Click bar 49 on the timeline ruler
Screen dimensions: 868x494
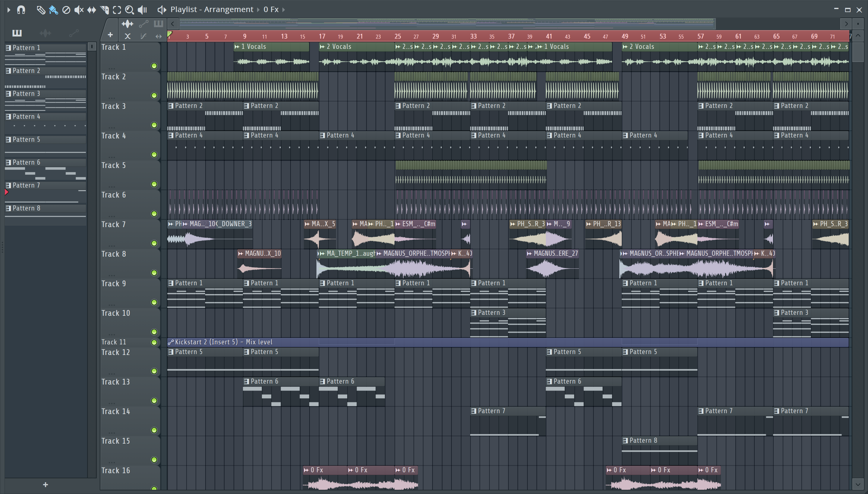625,36
